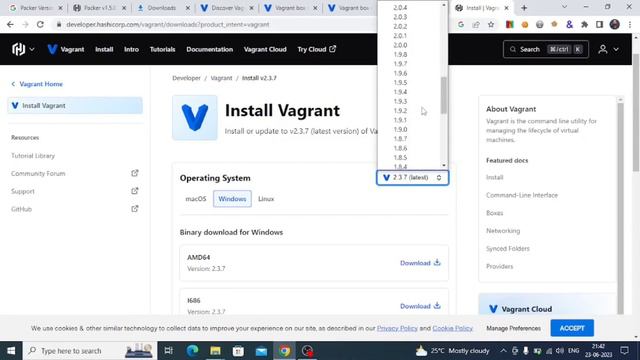
Task: Open the Support link
Action: coord(23,191)
